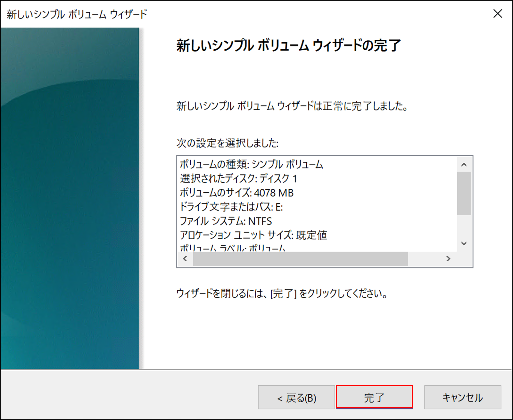Select the ドライブ文字またはパス: E: line
Screen dimensions: 513x420
click(231, 207)
